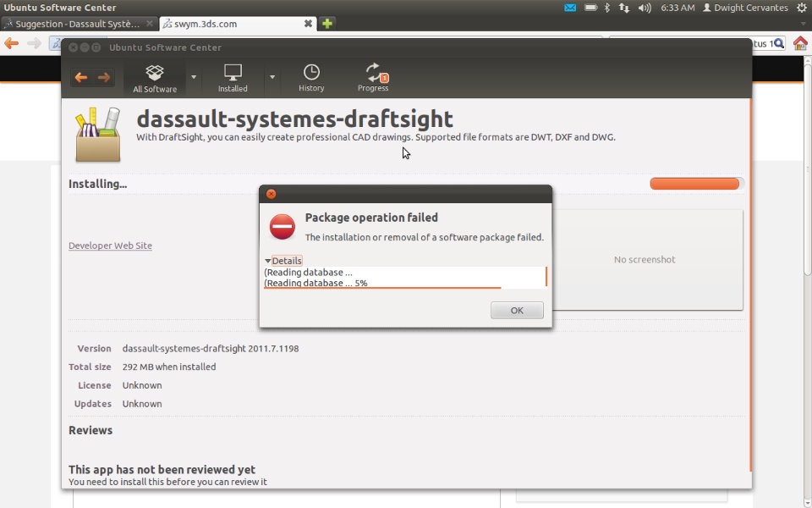This screenshot has height=508, width=812.
Task: Open the network indicator
Action: tap(624, 8)
